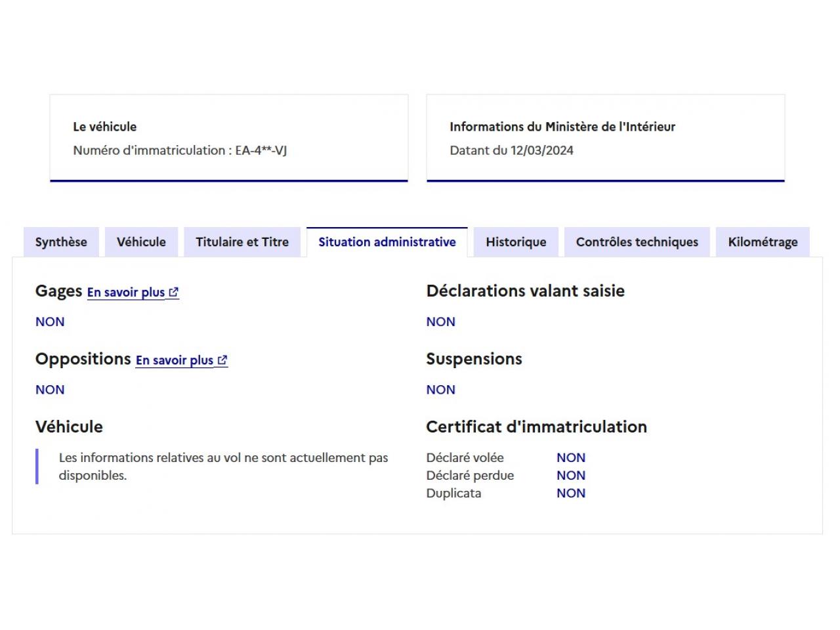Click the Certificat d'immatriculation heading
This screenshot has height=630, width=840.
pos(536,427)
